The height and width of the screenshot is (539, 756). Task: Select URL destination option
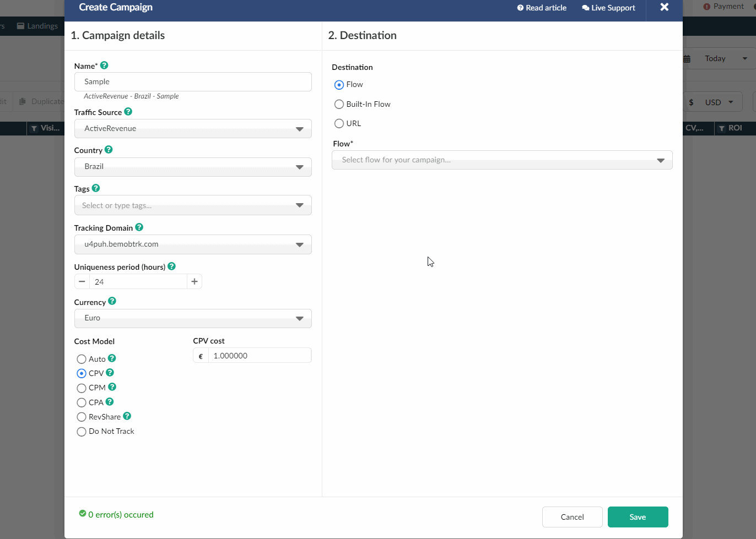pos(339,123)
